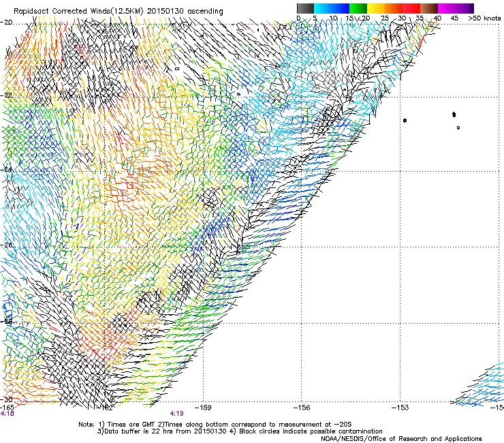This screenshot has width=504, height=443.
Task: Click the 'Rapidscat Corrected Winds' title text
Action: point(63,11)
